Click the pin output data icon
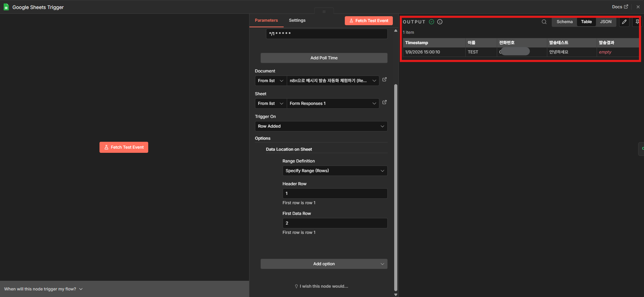This screenshot has width=644, height=297. tap(637, 22)
